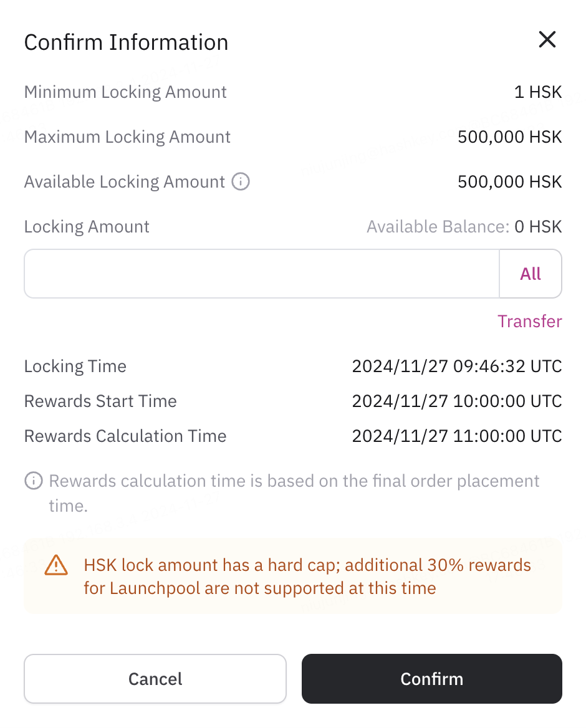Open the Transfer link
Screen dimensions: 586x728
point(529,321)
